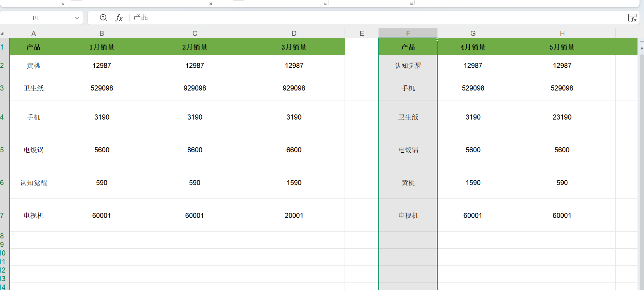This screenshot has height=290, width=644.
Task: Click cell C5 with value 8600
Action: 194,150
